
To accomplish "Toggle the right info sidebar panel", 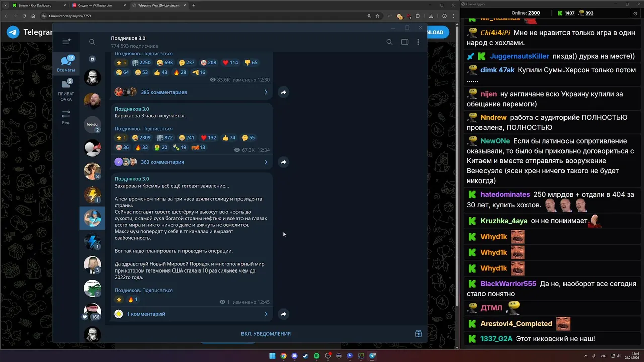I will pyautogui.click(x=405, y=42).
